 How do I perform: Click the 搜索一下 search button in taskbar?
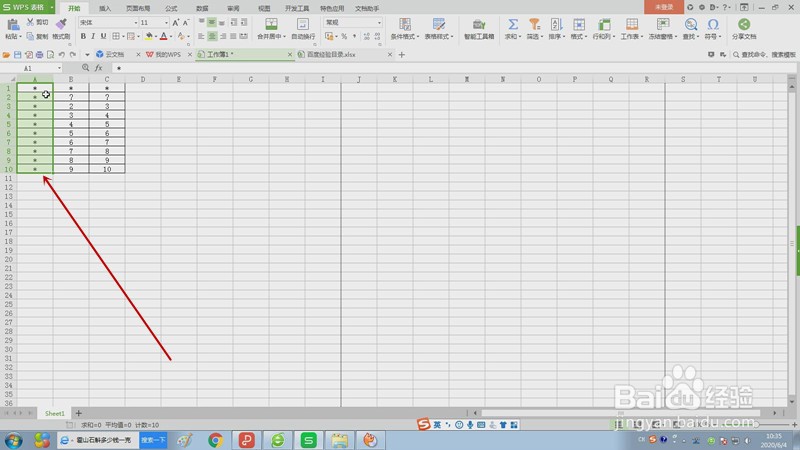153,440
